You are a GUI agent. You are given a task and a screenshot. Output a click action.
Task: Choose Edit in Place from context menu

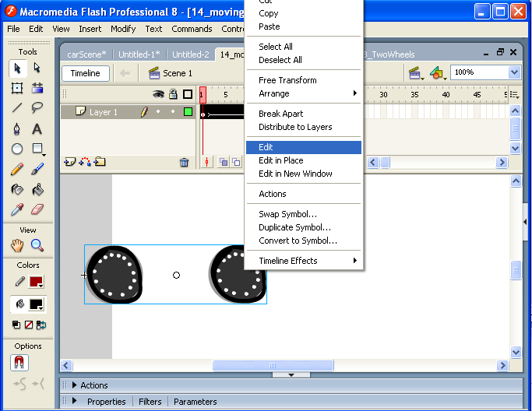pyautogui.click(x=281, y=160)
